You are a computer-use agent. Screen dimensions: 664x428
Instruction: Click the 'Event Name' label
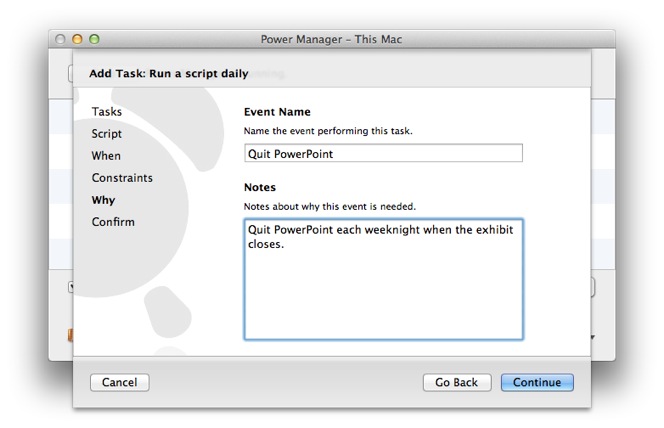[277, 112]
